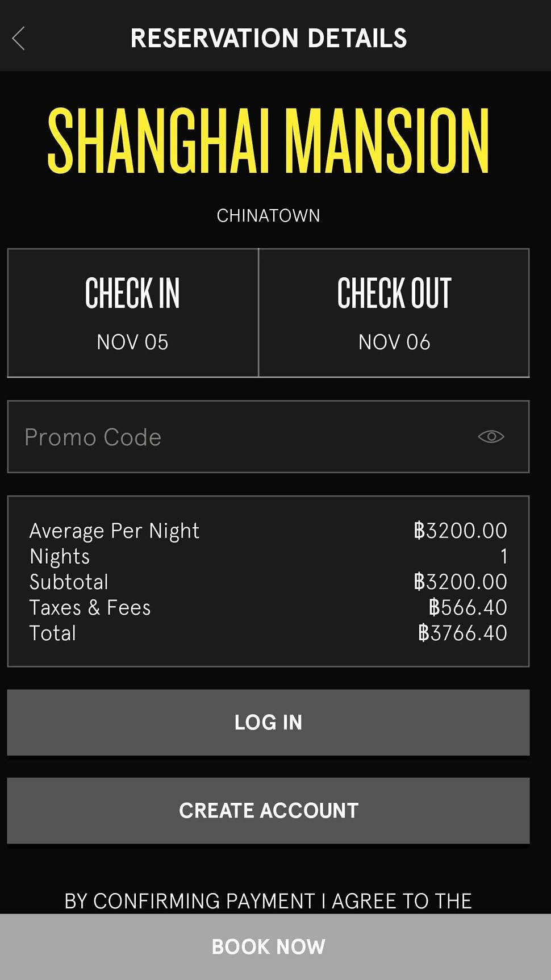This screenshot has height=980, width=551.
Task: Tap the Taxes & Fees amount
Action: click(467, 607)
